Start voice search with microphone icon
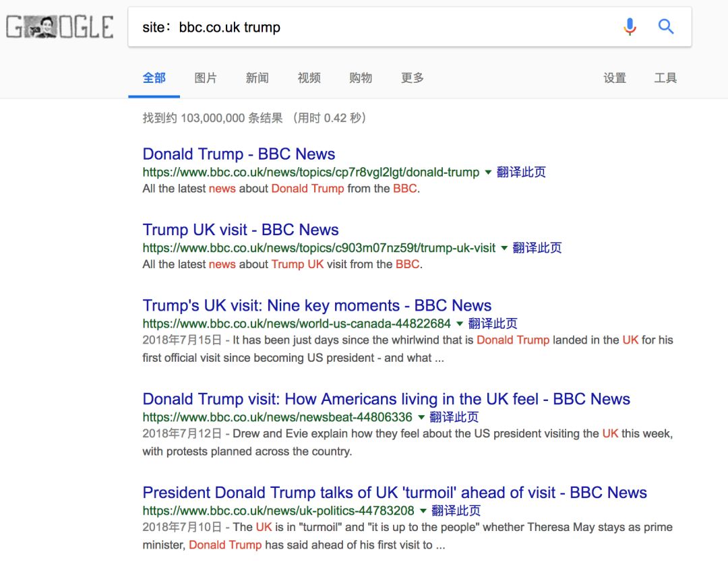Viewport: 728px width, 564px height. pyautogui.click(x=630, y=26)
